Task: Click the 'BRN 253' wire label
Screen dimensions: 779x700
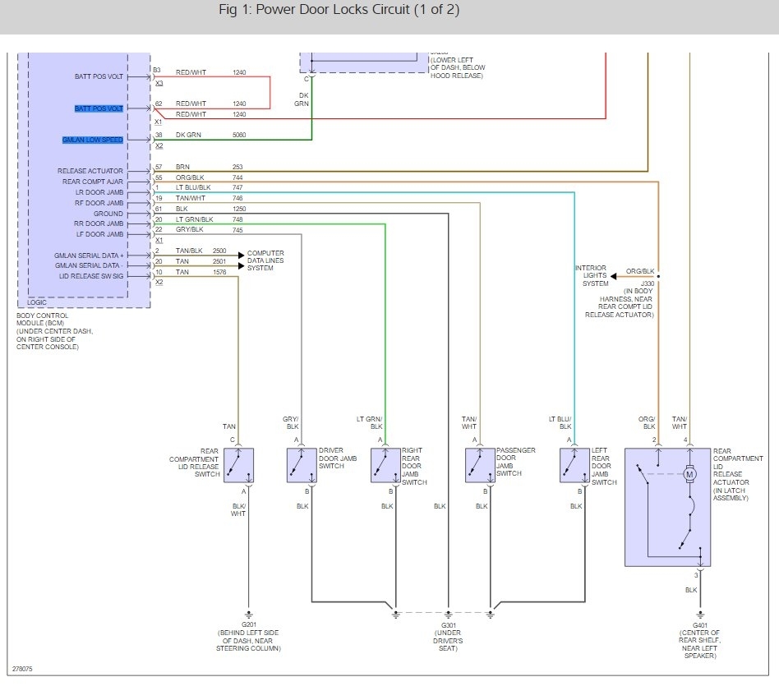Action: coord(210,167)
